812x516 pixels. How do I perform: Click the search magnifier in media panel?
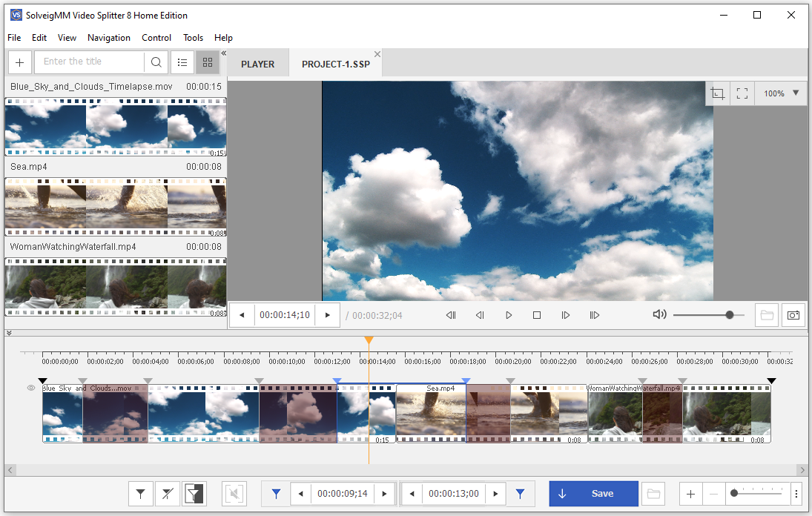[156, 62]
